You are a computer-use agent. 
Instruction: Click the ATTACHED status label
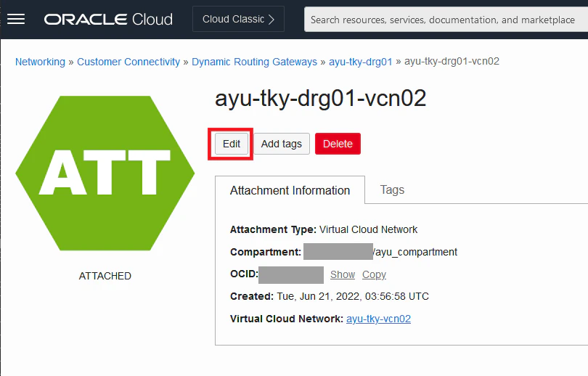[x=105, y=276]
